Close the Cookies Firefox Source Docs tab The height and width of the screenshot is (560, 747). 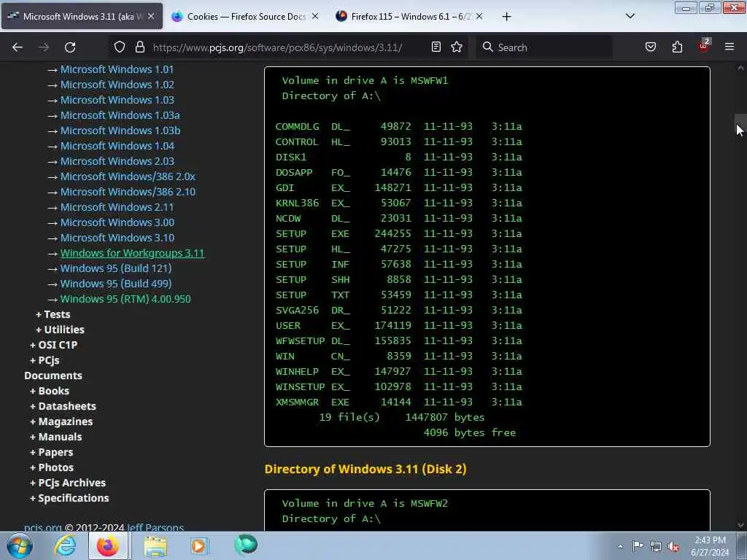315,16
